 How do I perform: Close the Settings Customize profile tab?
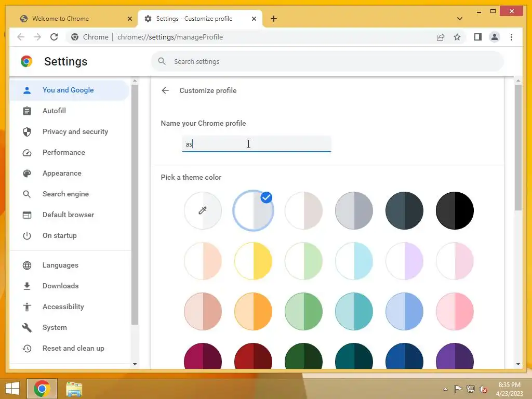coord(254,19)
